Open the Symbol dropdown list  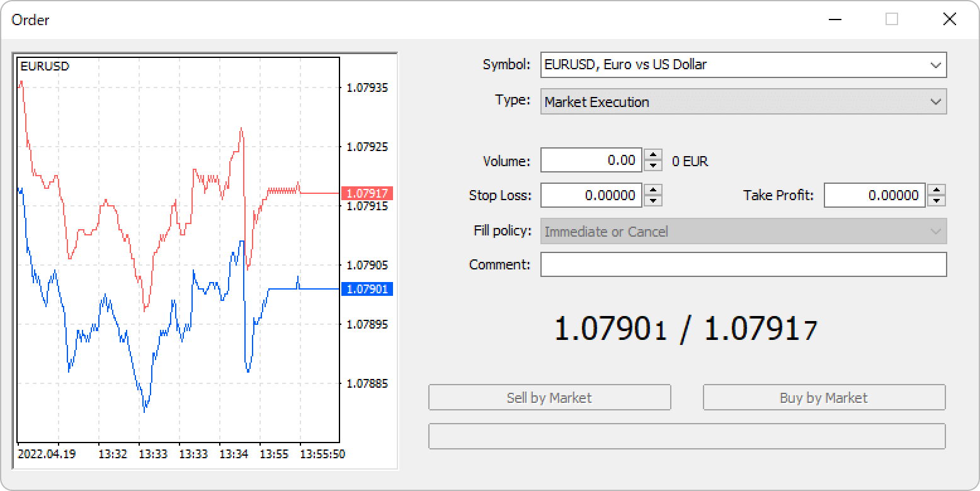935,65
